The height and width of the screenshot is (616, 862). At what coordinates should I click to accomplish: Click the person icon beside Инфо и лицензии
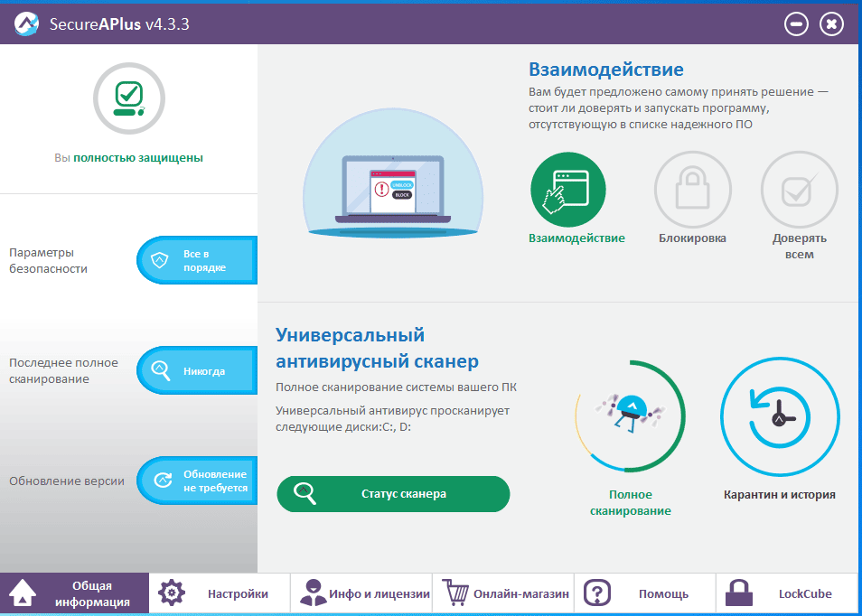pyautogui.click(x=313, y=593)
